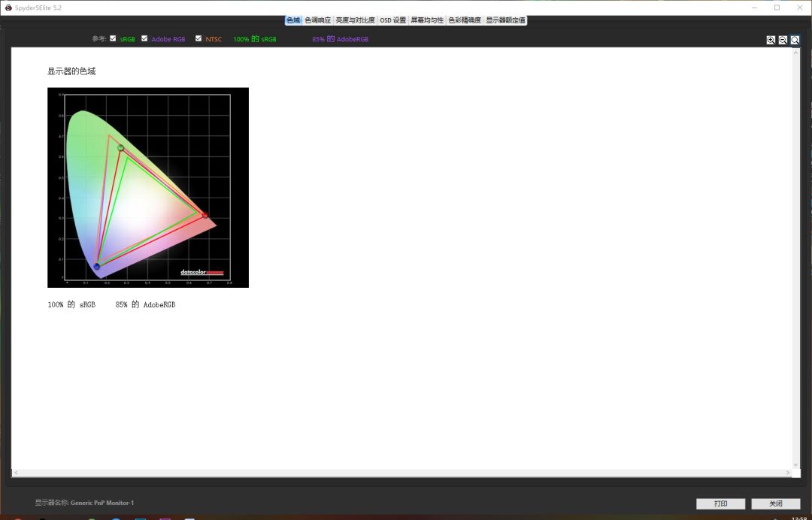812x520 pixels.
Task: Toggle the sRGB reference checkbox
Action: pyautogui.click(x=113, y=38)
